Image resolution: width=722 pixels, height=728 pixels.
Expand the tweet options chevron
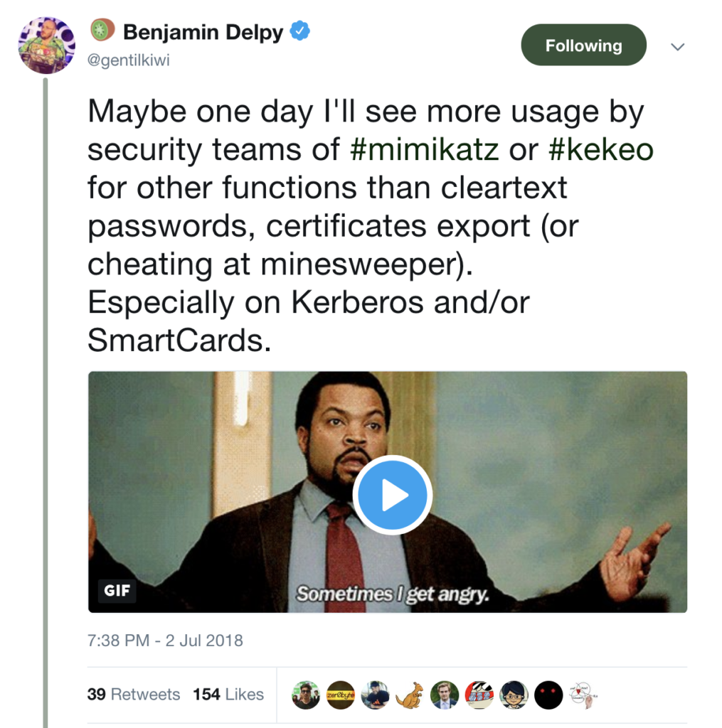[678, 47]
